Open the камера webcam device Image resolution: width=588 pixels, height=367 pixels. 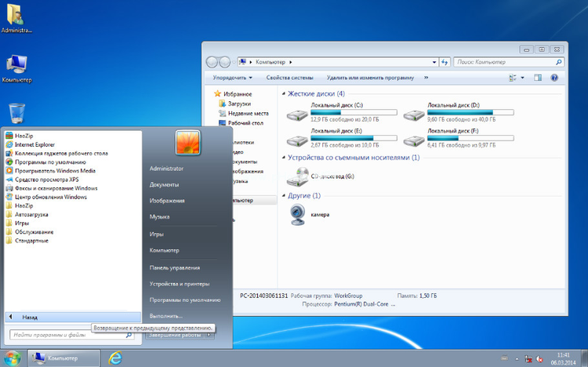click(319, 214)
